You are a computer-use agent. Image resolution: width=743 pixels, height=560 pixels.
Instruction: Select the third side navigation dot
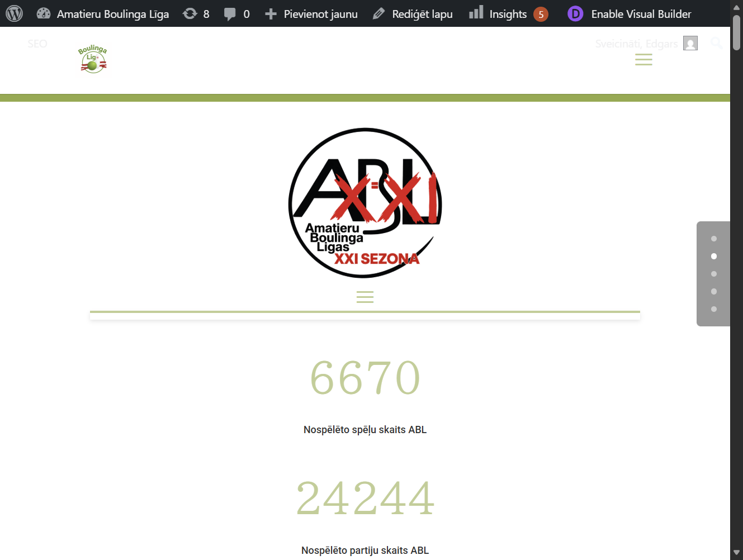[x=714, y=274]
